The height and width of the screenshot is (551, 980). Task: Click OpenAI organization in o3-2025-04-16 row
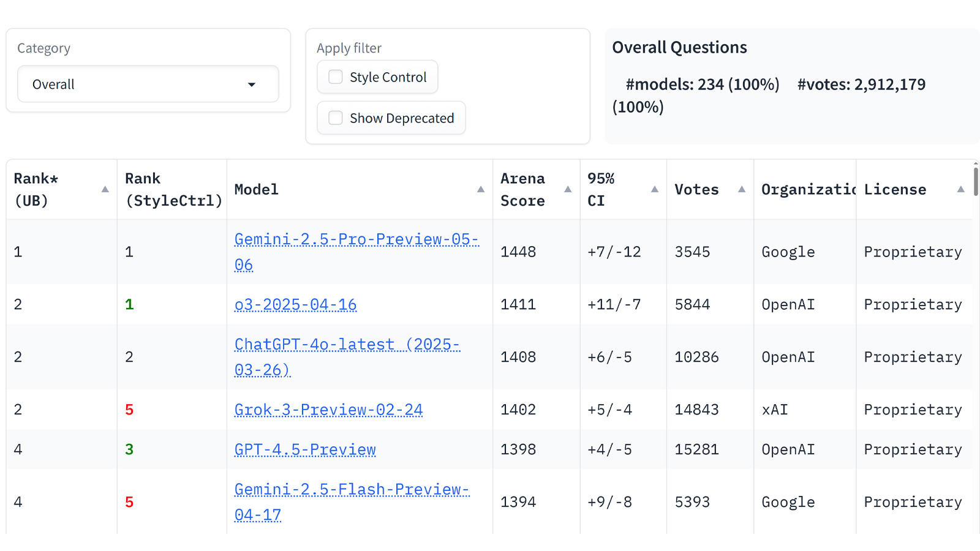coord(788,304)
